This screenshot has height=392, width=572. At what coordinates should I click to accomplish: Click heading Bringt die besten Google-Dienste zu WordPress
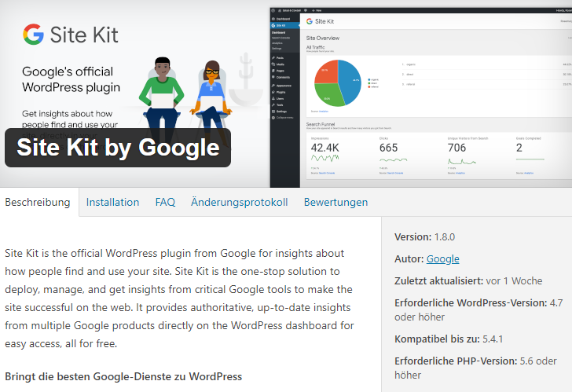pos(123,376)
